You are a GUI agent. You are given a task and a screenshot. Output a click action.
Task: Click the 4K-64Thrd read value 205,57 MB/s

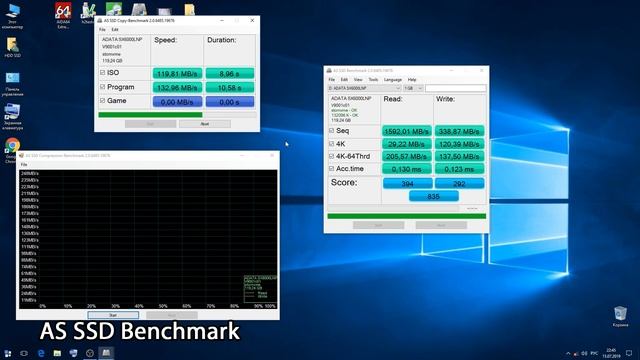pyautogui.click(x=407, y=156)
